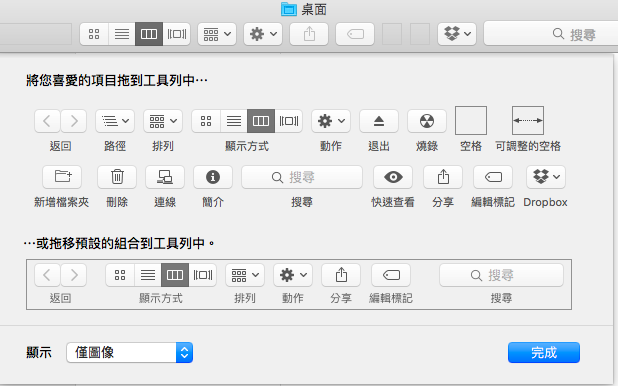The height and width of the screenshot is (386, 618).
Task: Click the 可調整的空格 flexible space item
Action: click(x=528, y=121)
